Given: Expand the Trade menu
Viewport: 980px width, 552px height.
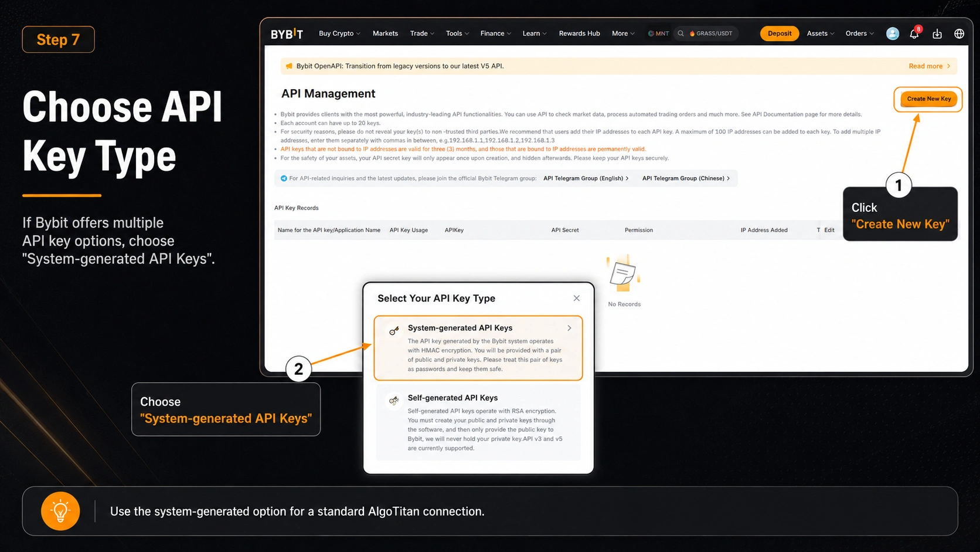Looking at the screenshot, I should tap(422, 33).
